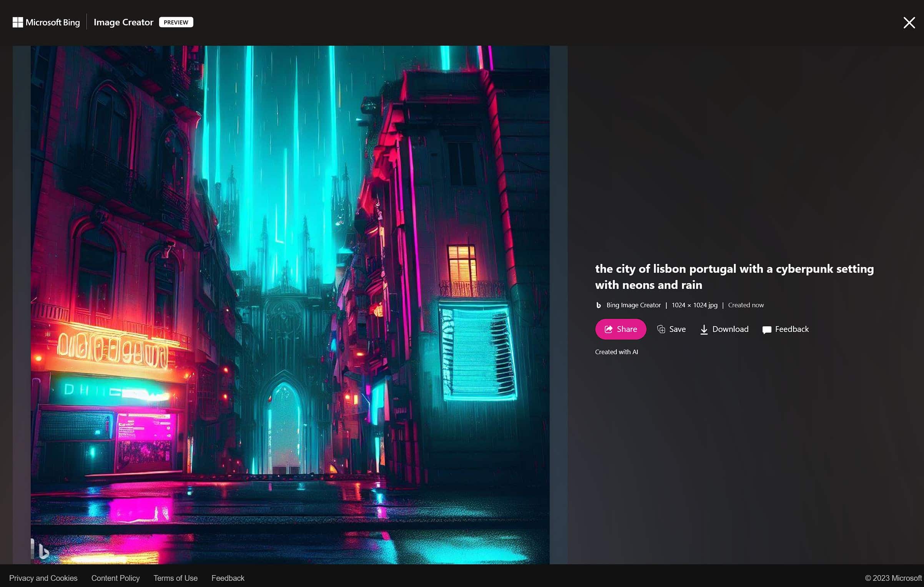
Task: Click the Feedback speech bubble icon
Action: 766,330
